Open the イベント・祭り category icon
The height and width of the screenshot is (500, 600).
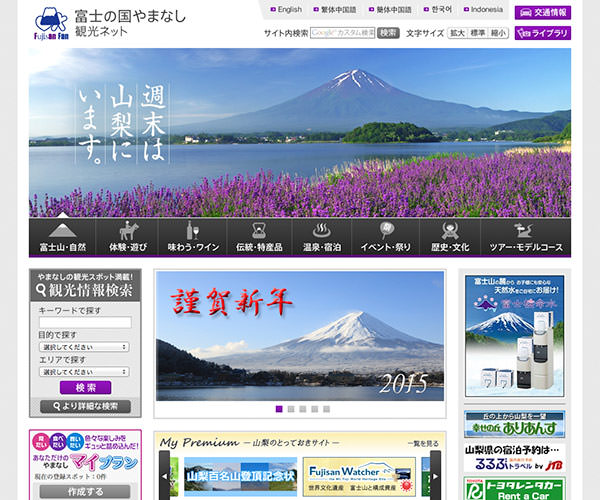(385, 231)
